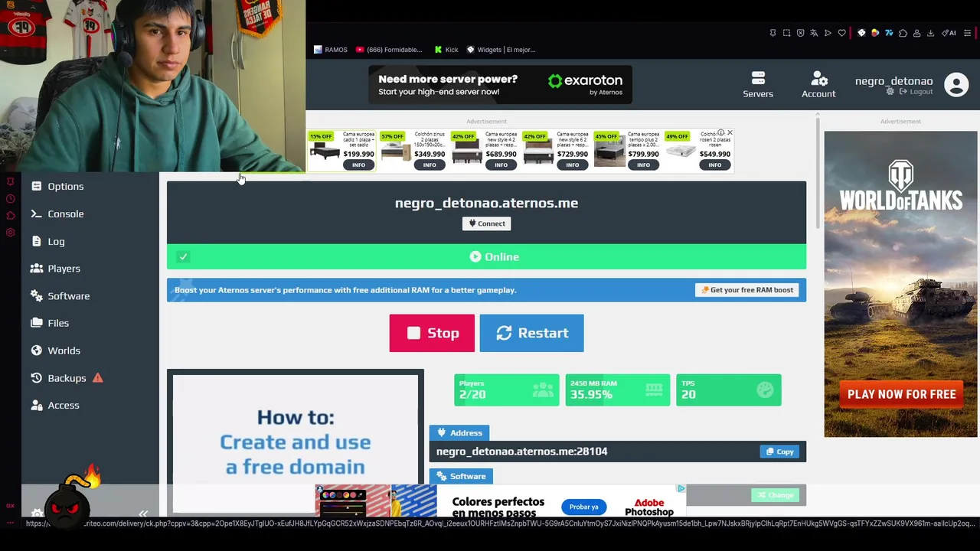Viewport: 980px width, 551px height.
Task: Click the user avatar profile icon
Action: (x=956, y=84)
